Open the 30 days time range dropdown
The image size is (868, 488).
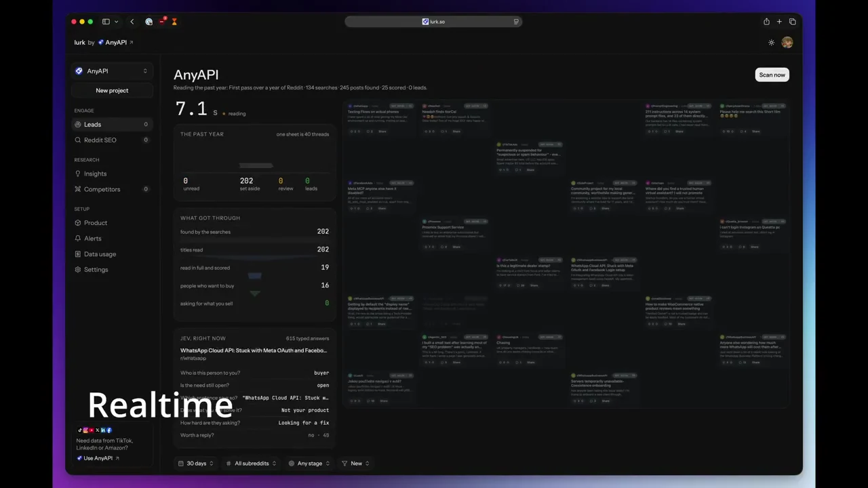pos(196,464)
